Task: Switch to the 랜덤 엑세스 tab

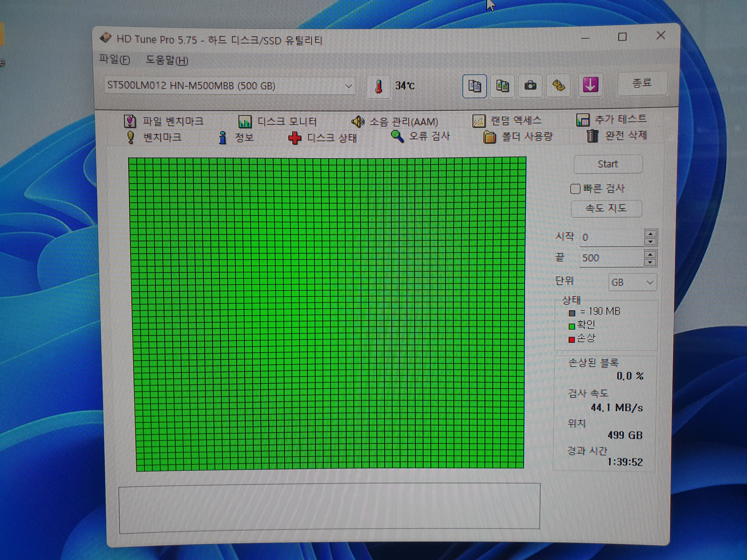Action: (507, 120)
